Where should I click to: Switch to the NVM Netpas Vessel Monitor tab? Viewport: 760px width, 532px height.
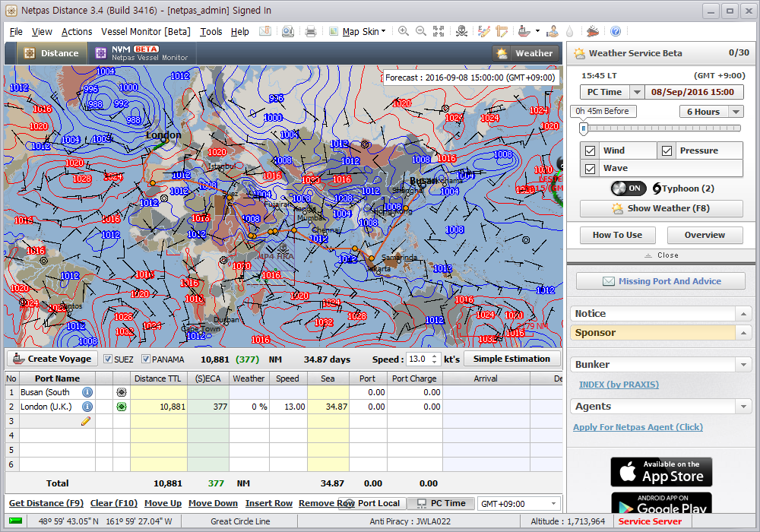142,53
